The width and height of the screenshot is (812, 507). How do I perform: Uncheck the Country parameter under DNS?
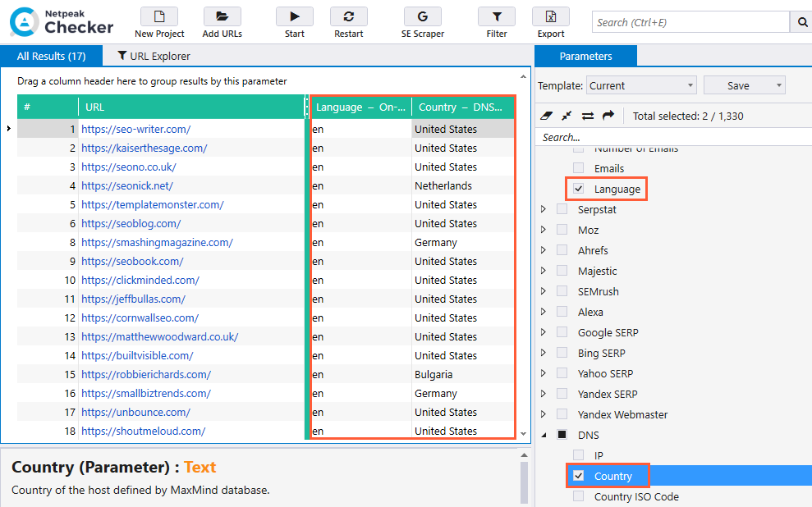point(579,476)
